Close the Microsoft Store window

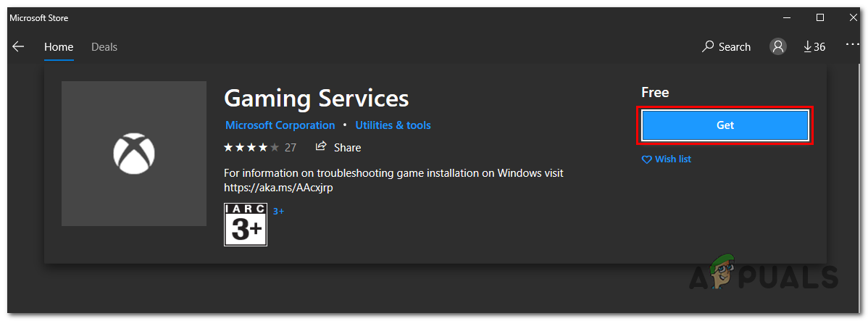(x=852, y=17)
